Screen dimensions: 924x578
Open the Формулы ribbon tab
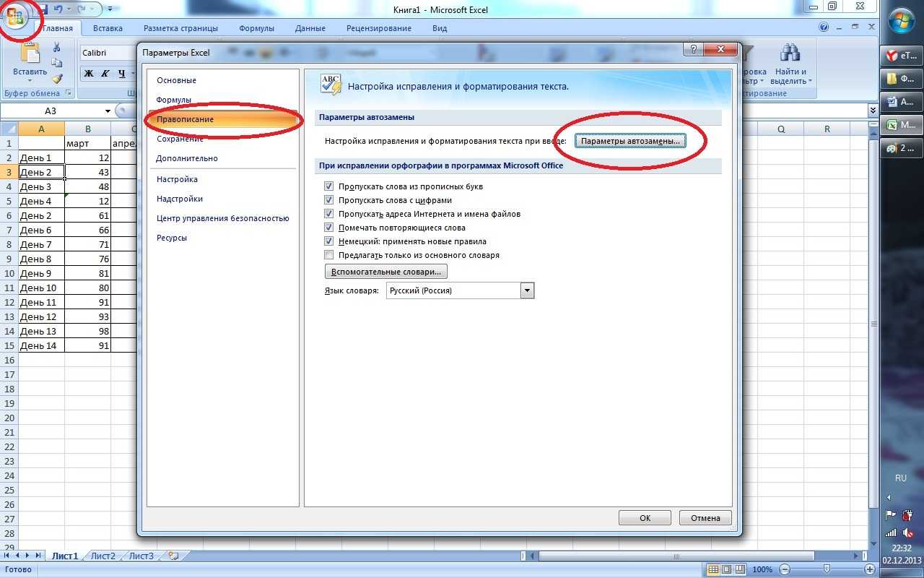[256, 28]
